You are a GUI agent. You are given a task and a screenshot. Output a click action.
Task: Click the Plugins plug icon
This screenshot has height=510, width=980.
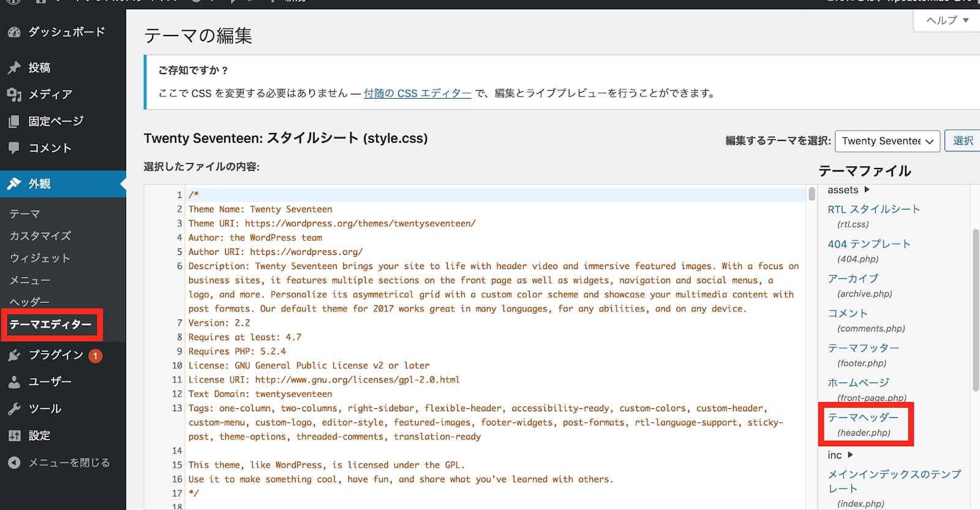point(14,355)
